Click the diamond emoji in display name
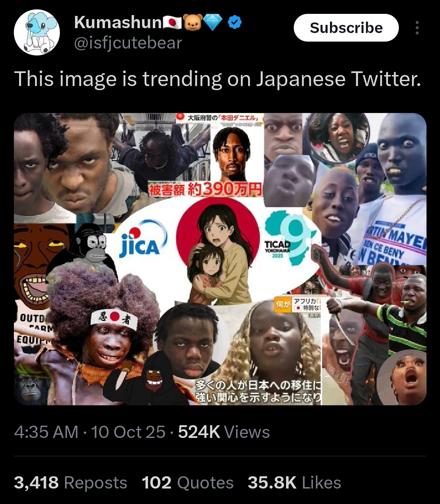This screenshot has height=504, width=440. (213, 23)
